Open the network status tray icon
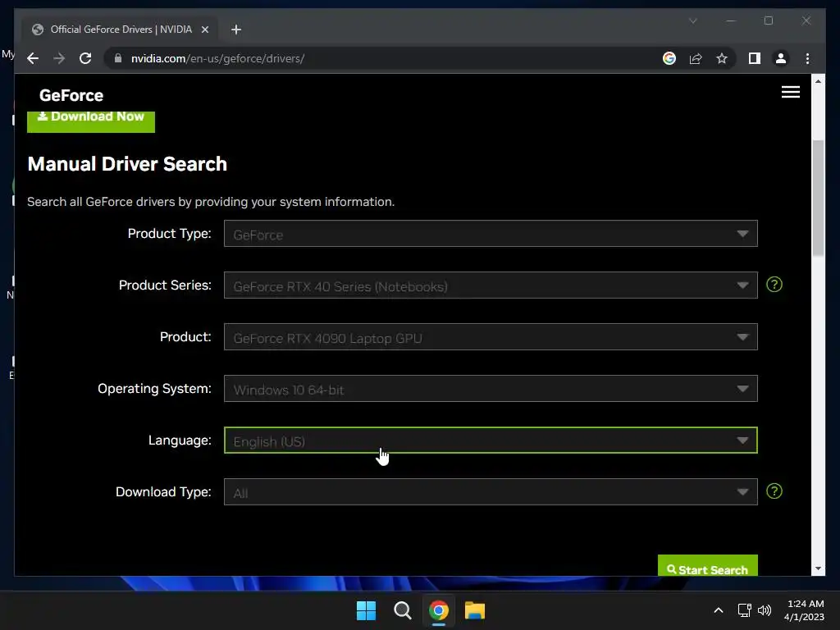 744,610
